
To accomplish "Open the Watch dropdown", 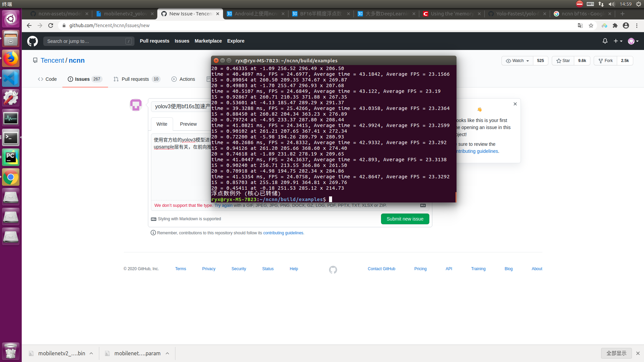I will coord(517,61).
